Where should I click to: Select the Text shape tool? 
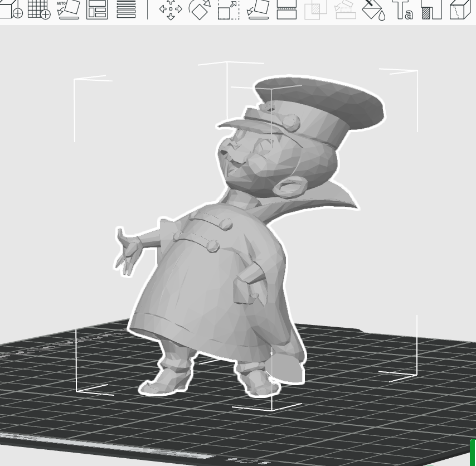[403, 9]
